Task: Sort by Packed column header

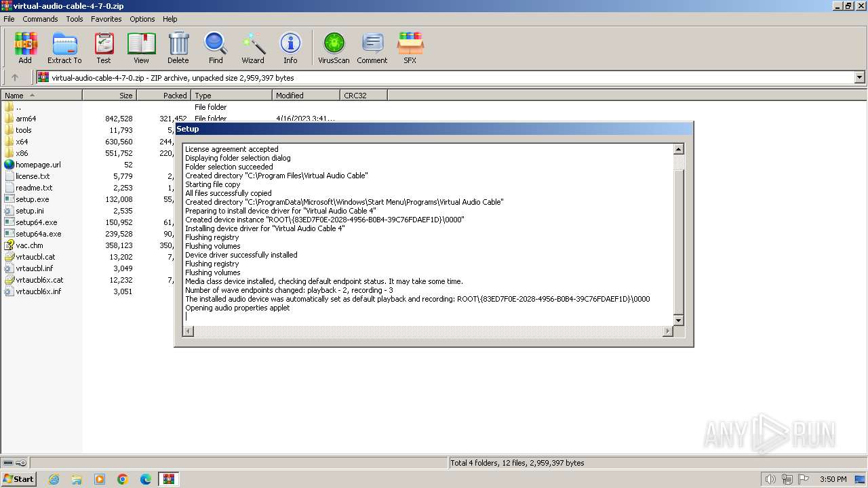Action: pos(163,96)
